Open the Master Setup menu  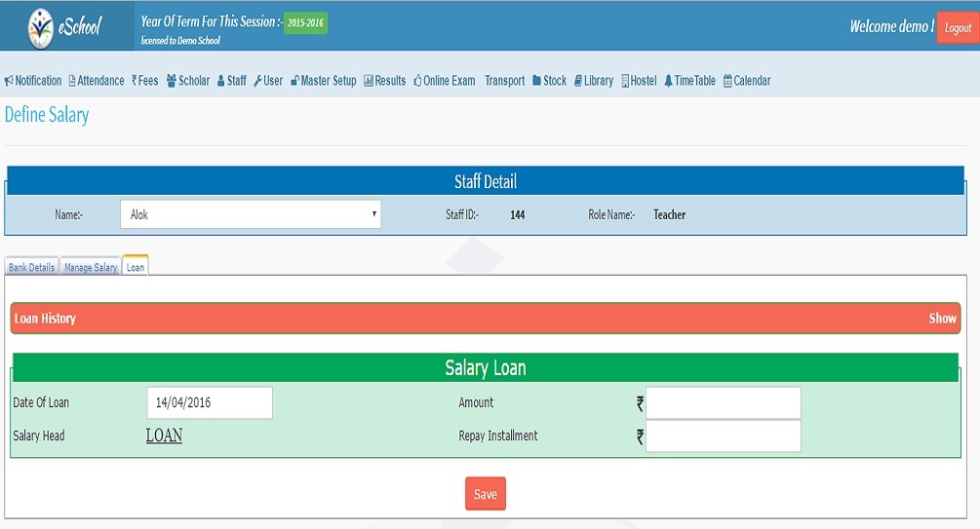(x=323, y=81)
